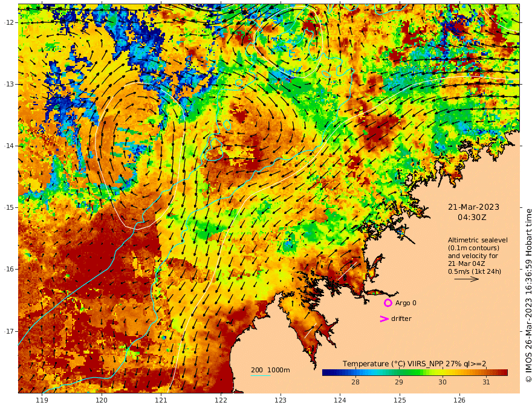The image size is (532, 411).
Task: Click the time text "04:30Z"
Action: point(472,218)
